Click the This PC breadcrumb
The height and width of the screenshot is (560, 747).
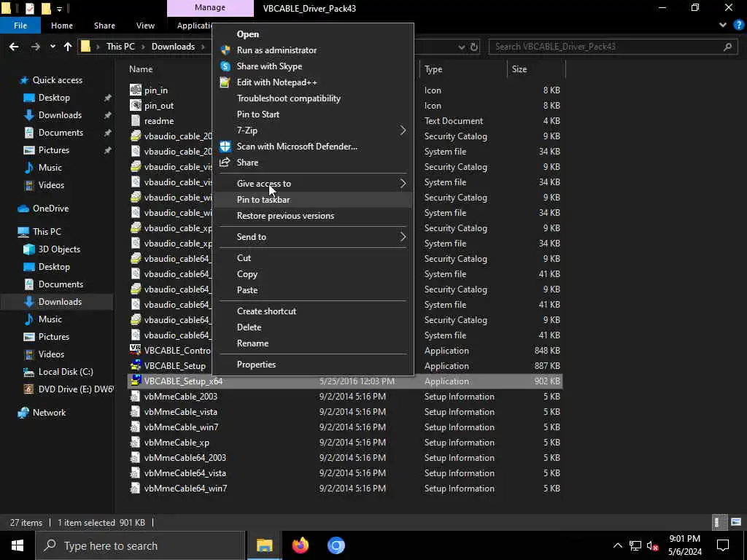[x=120, y=47]
